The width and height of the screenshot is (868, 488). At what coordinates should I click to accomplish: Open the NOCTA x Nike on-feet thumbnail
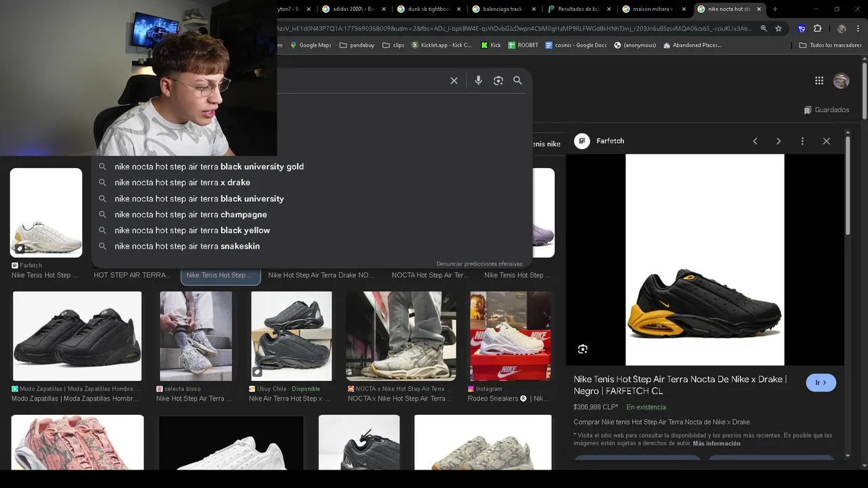click(401, 336)
